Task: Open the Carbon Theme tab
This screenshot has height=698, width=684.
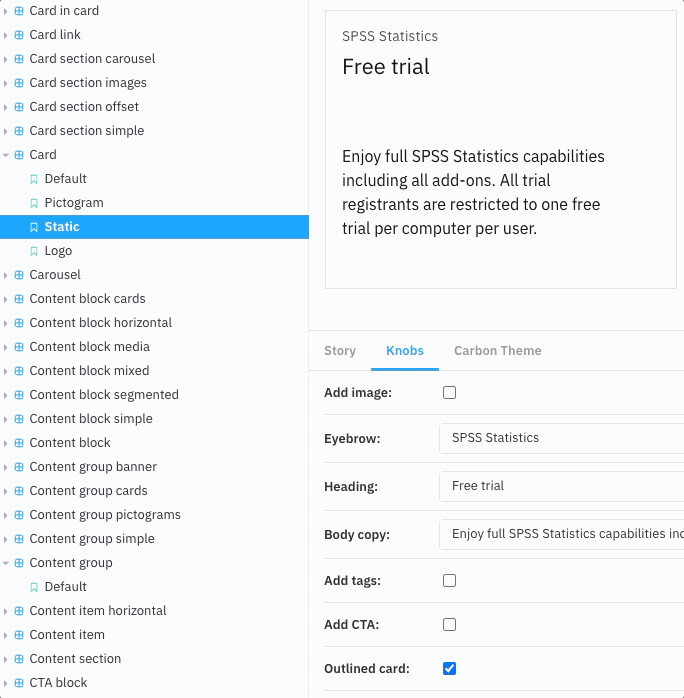Action: [x=498, y=351]
